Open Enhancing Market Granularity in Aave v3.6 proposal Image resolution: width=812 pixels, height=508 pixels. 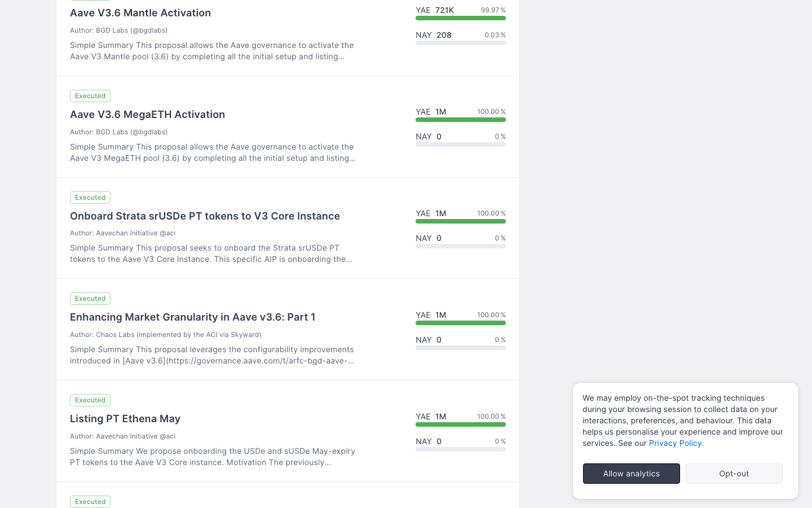coord(192,317)
